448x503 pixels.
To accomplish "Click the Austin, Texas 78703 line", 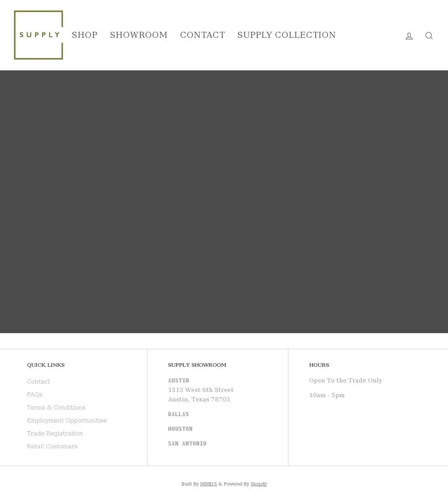I will (x=199, y=399).
